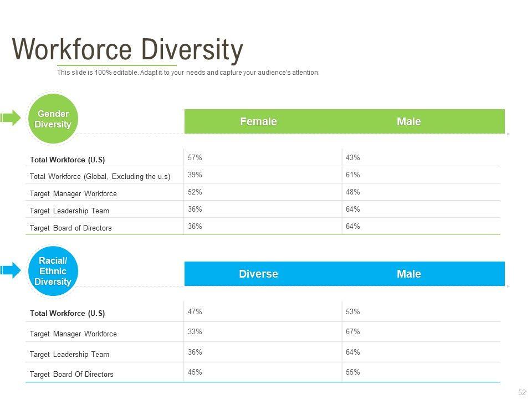
Task: Click the Male header in green bar
Action: (408, 121)
